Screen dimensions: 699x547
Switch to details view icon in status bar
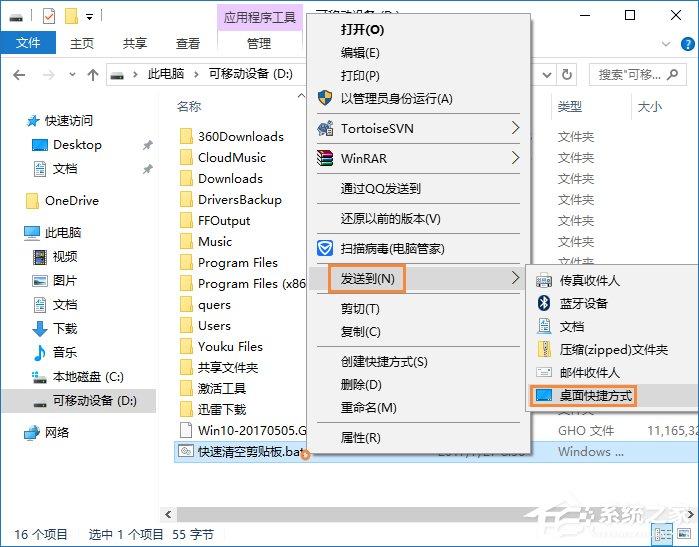click(x=663, y=534)
